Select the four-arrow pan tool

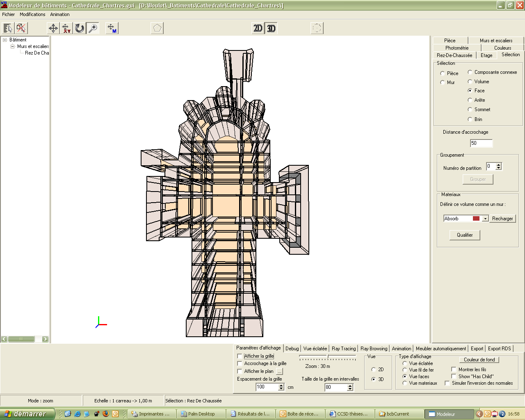click(53, 28)
